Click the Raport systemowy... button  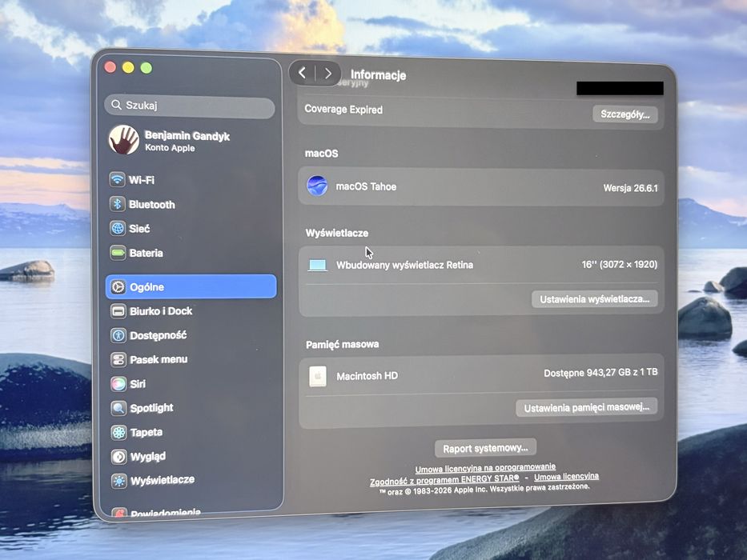click(x=485, y=448)
